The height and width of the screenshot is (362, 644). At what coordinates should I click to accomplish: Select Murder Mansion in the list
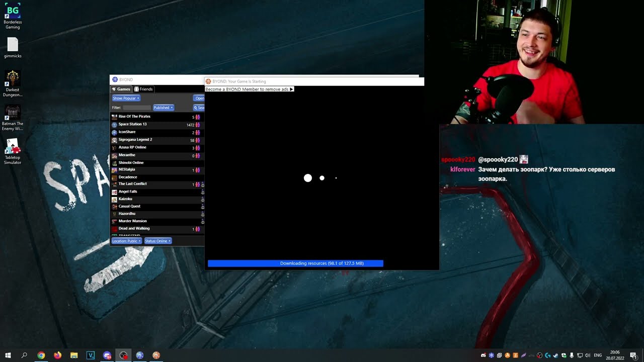click(157, 221)
